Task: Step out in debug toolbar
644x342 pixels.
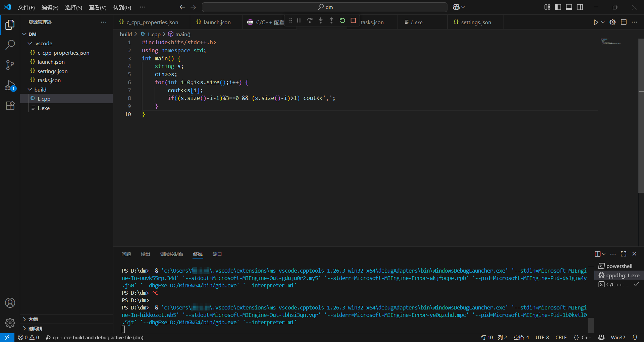Action: (331, 21)
